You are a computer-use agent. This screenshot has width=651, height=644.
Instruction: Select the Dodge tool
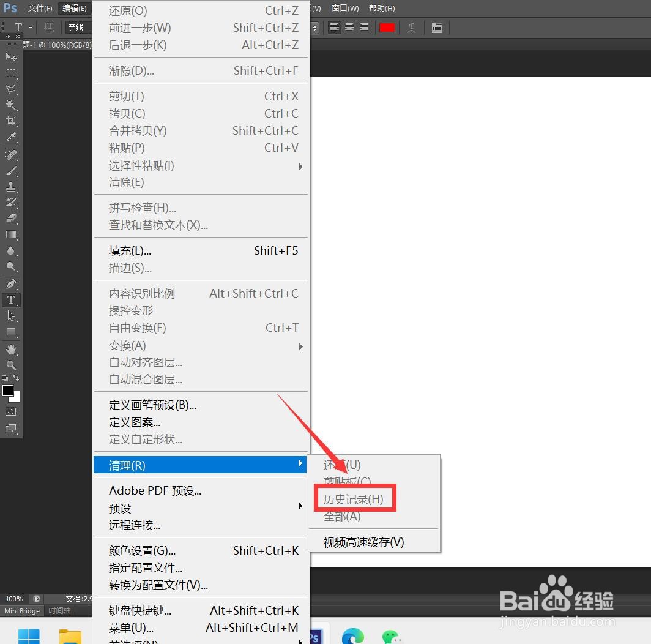11,266
